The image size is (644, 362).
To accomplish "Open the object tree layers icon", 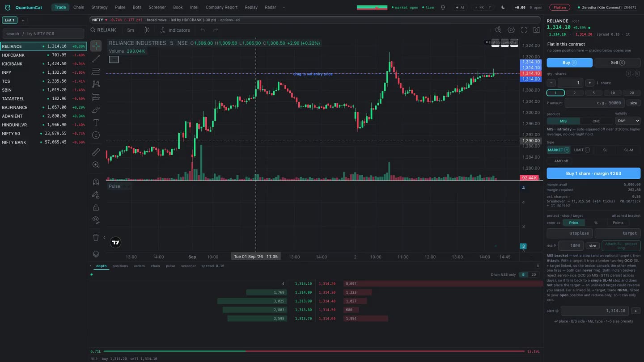I will (96, 254).
